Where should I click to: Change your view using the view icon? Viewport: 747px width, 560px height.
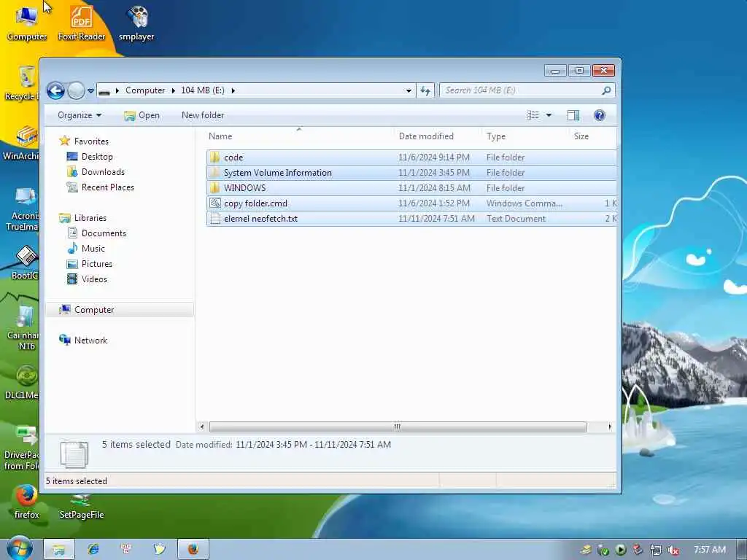pos(533,115)
